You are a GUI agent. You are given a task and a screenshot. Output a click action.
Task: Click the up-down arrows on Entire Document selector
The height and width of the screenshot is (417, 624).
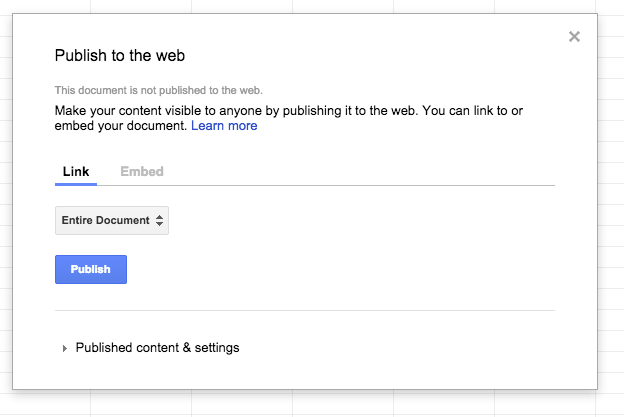160,220
